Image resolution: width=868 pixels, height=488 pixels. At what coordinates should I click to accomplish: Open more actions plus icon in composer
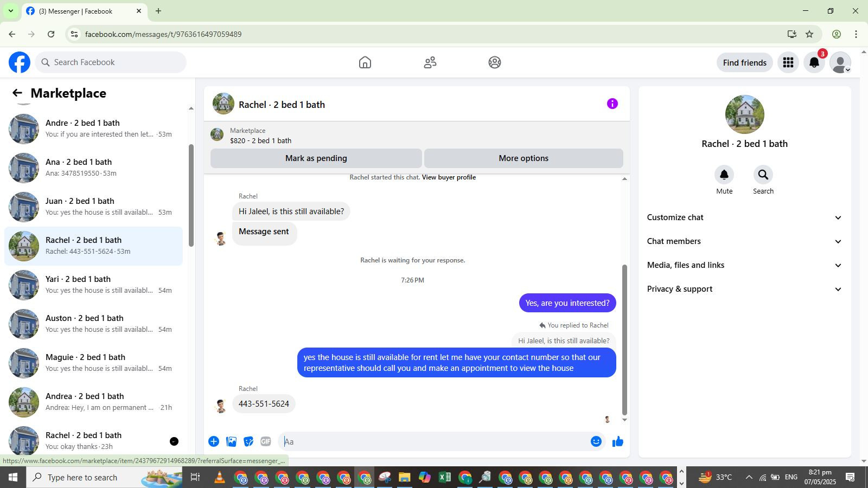pos(214,441)
